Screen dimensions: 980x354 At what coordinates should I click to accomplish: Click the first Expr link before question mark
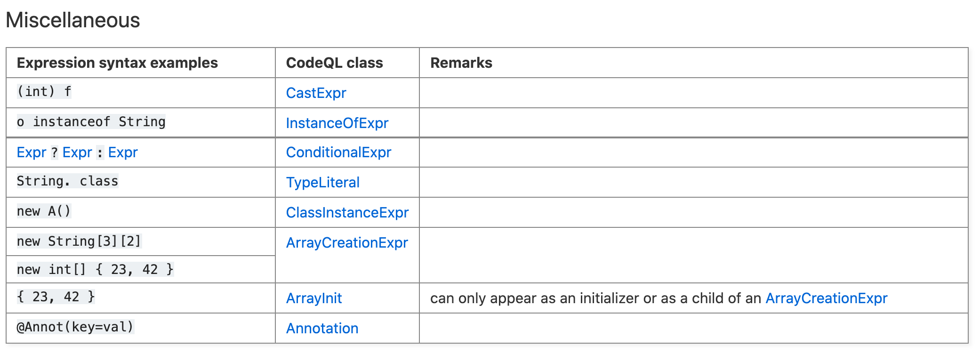tap(32, 152)
